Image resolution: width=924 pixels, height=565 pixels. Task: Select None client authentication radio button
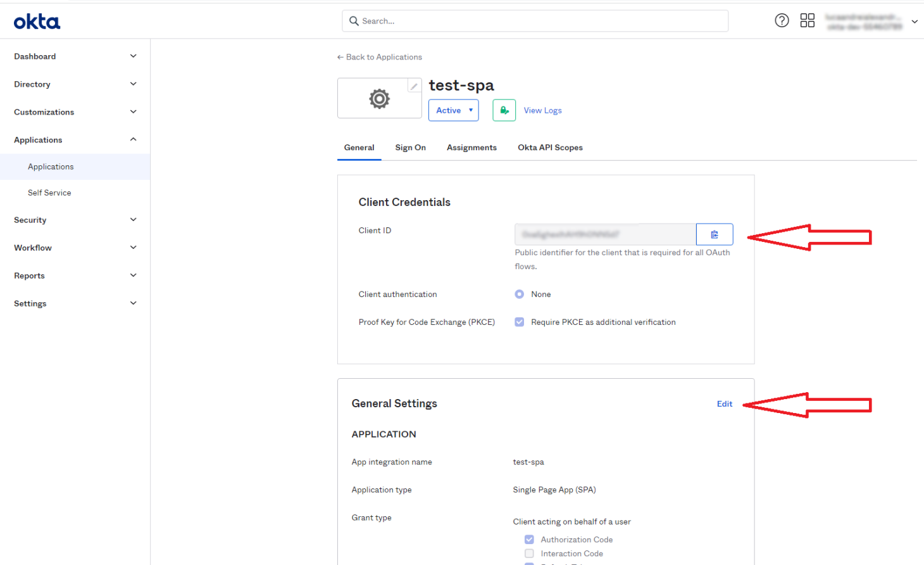519,295
